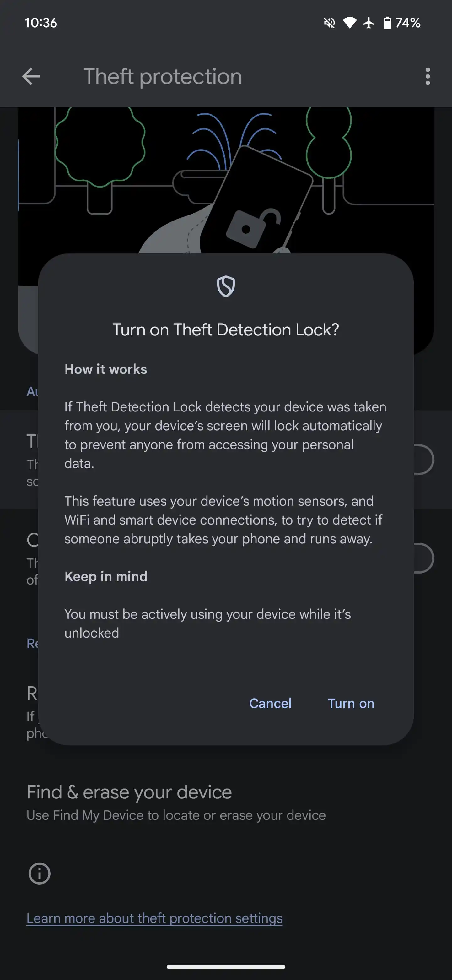Tap the info circle icon
The image size is (452, 980).
pyautogui.click(x=39, y=873)
